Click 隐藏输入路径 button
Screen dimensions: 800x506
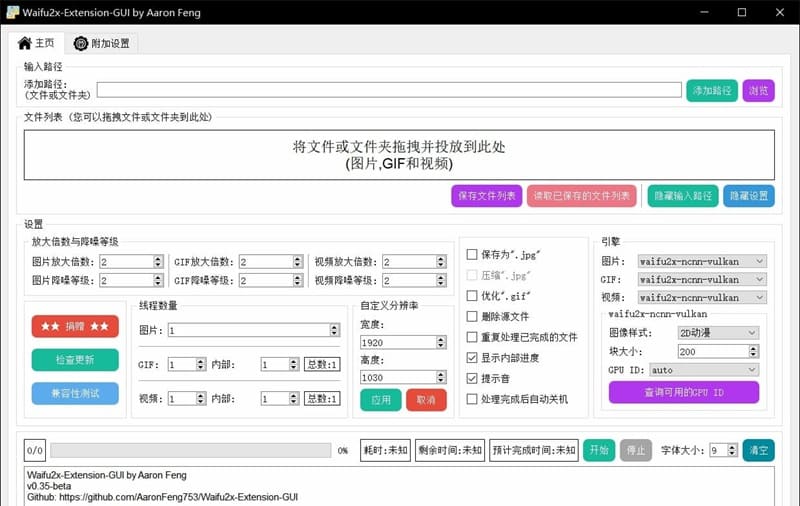pyautogui.click(x=683, y=196)
